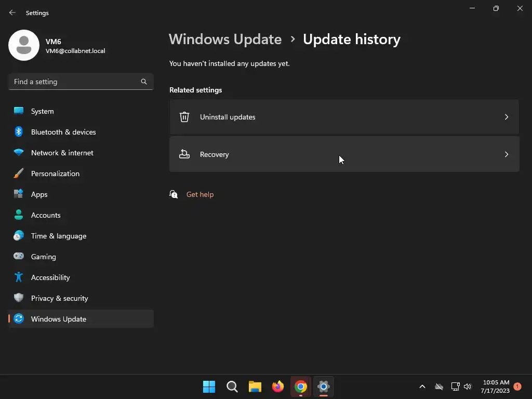Image resolution: width=532 pixels, height=399 pixels.
Task: Navigate to the Apps label
Action: 39,194
